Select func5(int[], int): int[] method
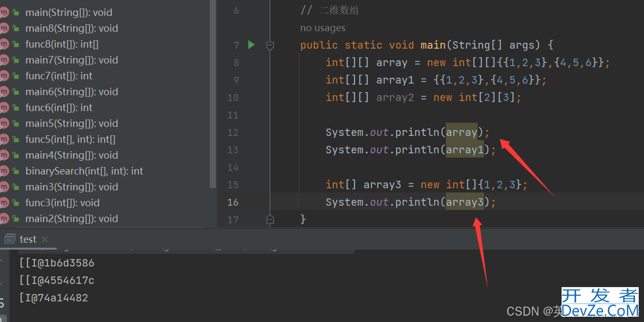The height and width of the screenshot is (322, 644). coord(70,139)
